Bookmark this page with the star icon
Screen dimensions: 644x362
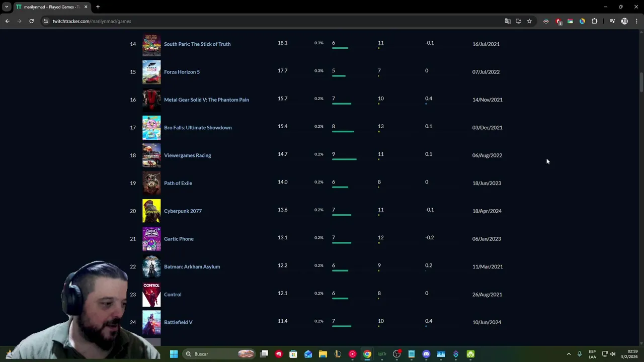[x=529, y=21]
